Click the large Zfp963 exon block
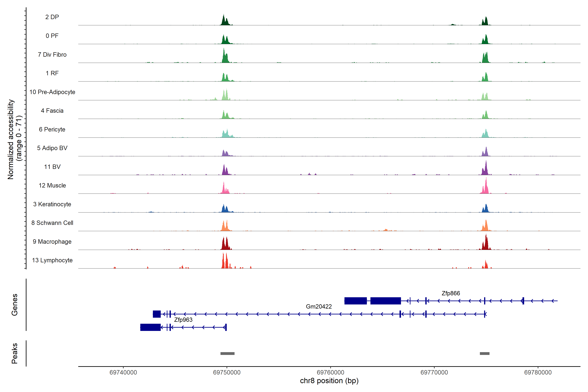Viewport: 588px width, 392px height. click(150, 327)
